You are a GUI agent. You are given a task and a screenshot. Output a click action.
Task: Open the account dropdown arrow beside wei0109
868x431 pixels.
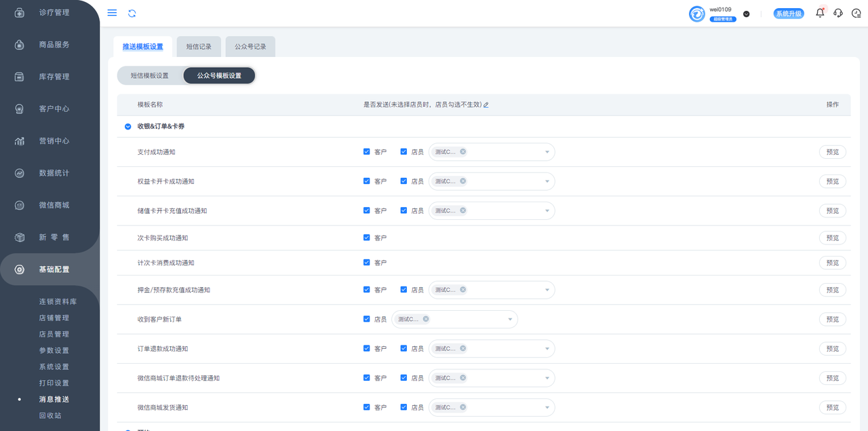coord(747,14)
